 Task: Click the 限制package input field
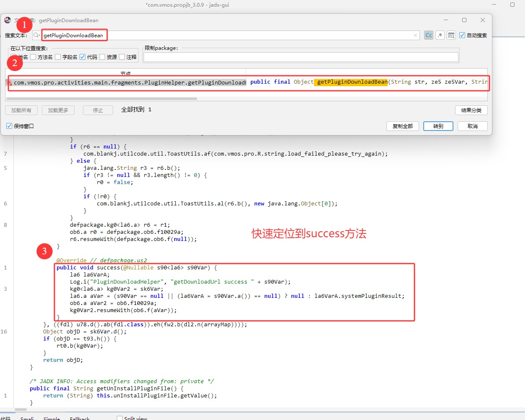(x=301, y=57)
